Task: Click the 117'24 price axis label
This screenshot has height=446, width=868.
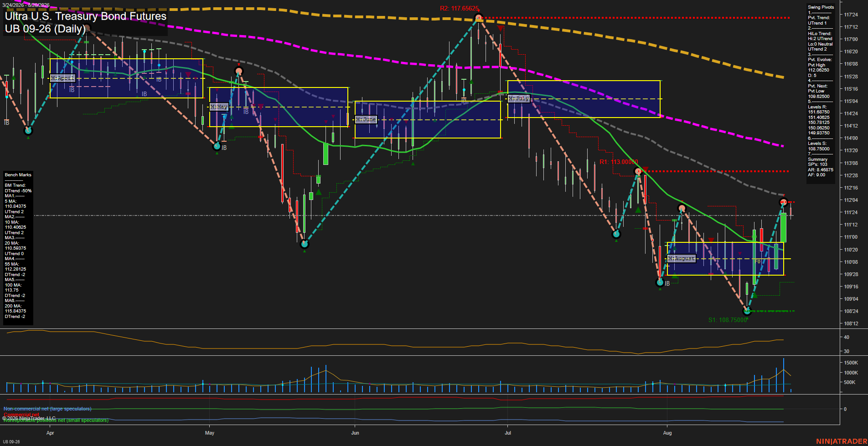Action: tap(851, 15)
